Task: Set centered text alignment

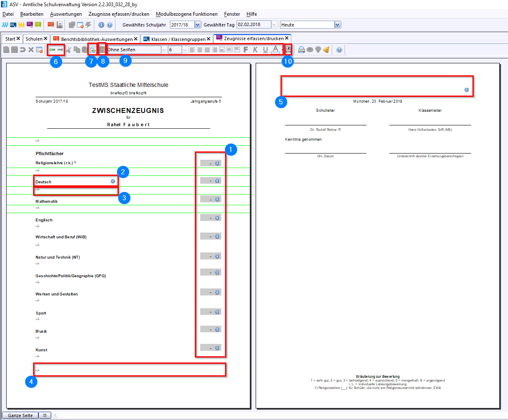Action: click(x=200, y=50)
